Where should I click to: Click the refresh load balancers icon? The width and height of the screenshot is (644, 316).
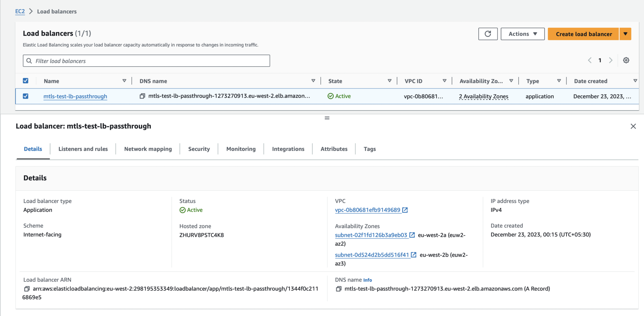[488, 34]
